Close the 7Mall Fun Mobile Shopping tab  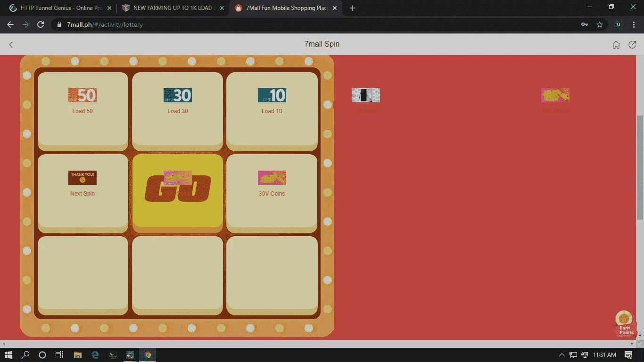[x=335, y=8]
